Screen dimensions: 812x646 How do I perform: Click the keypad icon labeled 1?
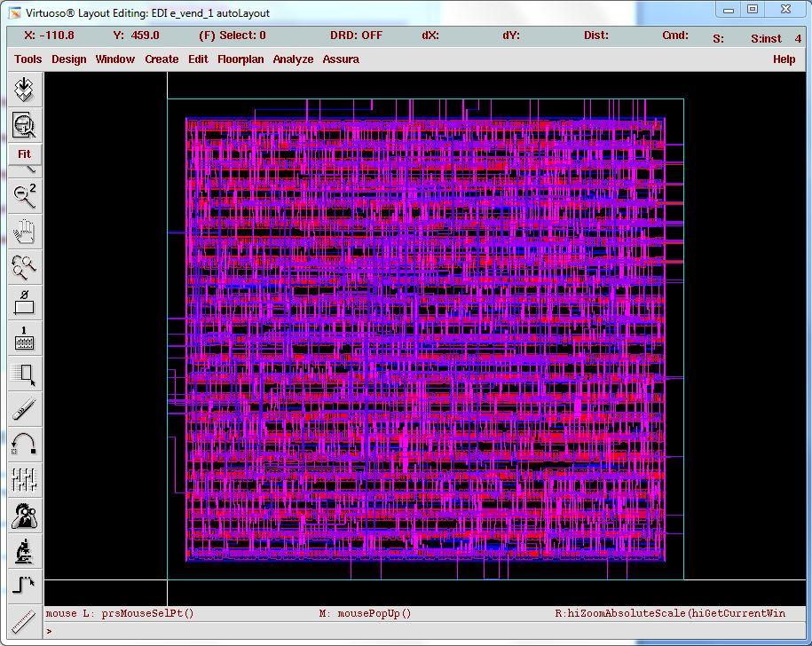(24, 338)
